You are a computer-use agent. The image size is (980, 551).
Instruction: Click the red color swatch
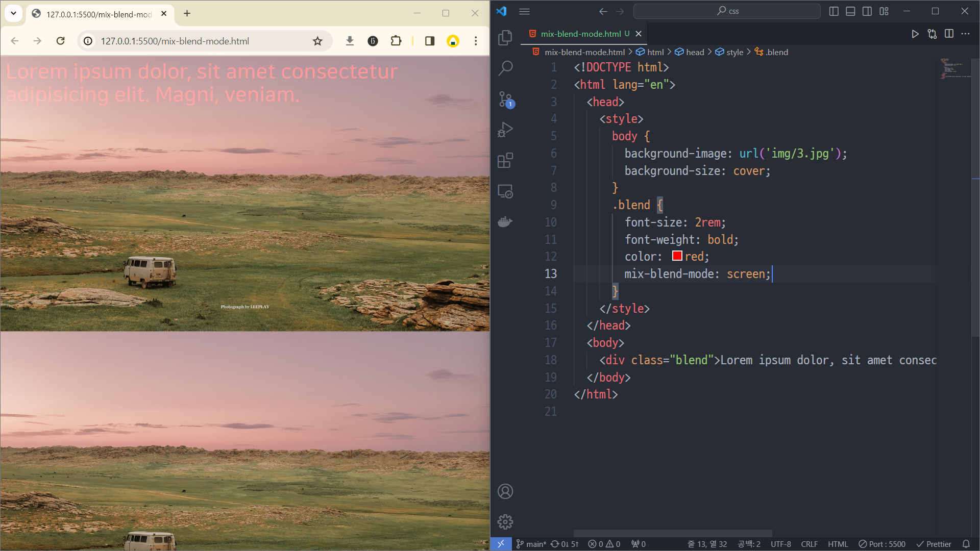677,256
